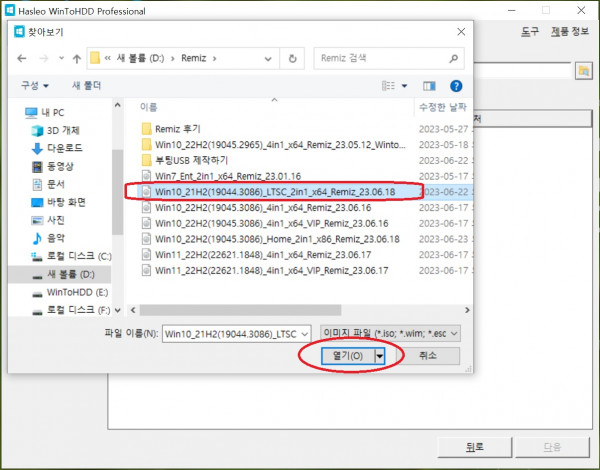This screenshot has width=600, height=470.
Task: Select the 부팅USB 제작하기 folder
Action: pyautogui.click(x=184, y=160)
